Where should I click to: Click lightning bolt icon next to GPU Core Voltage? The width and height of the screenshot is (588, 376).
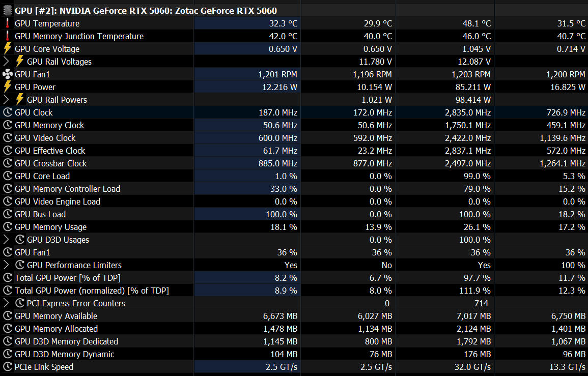tap(8, 49)
